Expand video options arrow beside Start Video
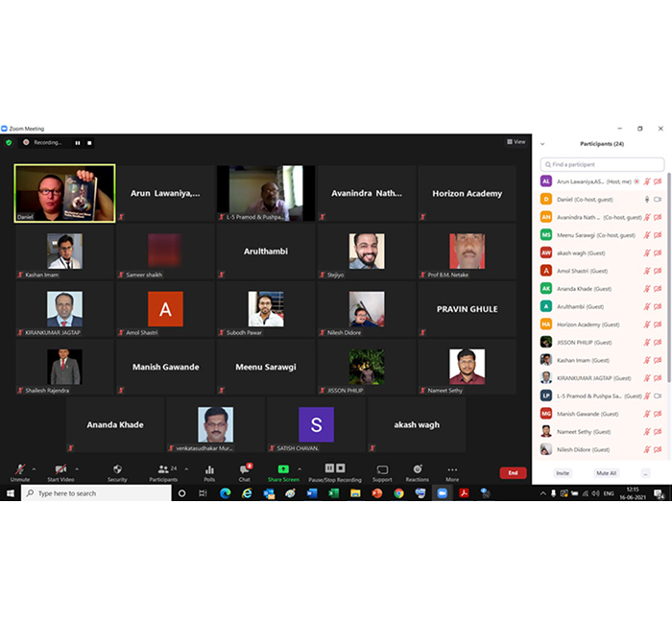672x624 pixels. pos(78,468)
